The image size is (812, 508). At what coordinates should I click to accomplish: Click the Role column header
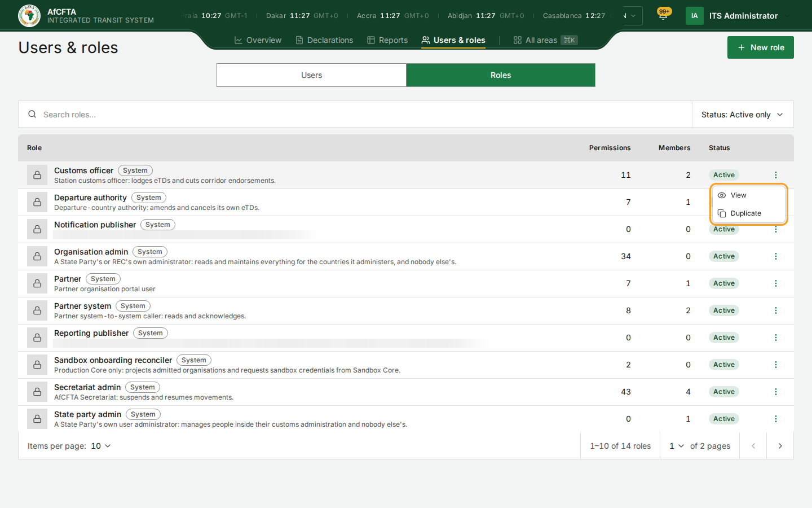pyautogui.click(x=34, y=148)
